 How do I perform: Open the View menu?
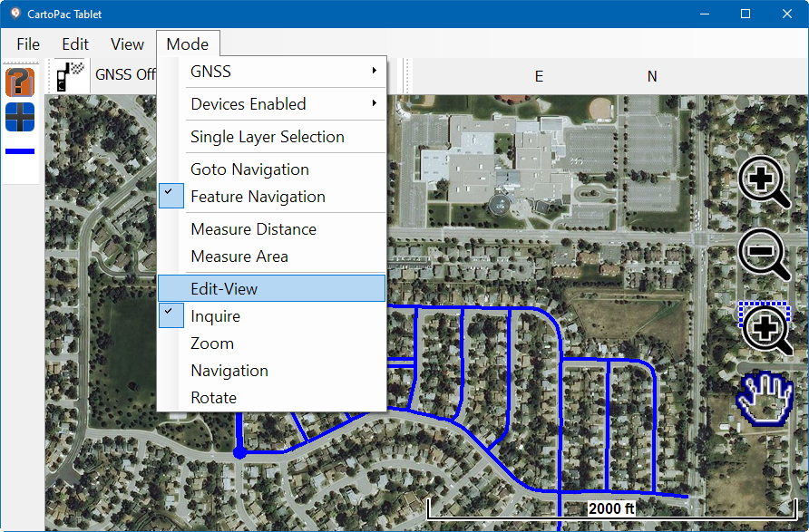pyautogui.click(x=127, y=44)
